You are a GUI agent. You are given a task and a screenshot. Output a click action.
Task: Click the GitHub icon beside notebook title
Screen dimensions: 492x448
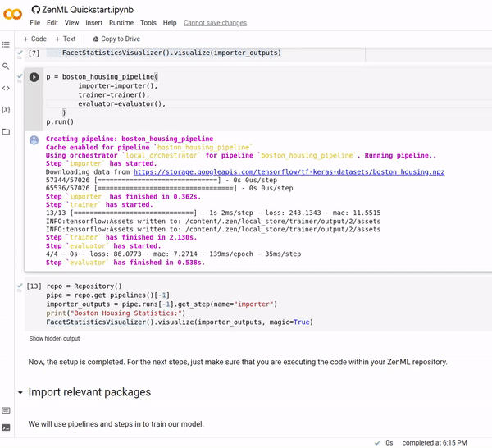35,10
